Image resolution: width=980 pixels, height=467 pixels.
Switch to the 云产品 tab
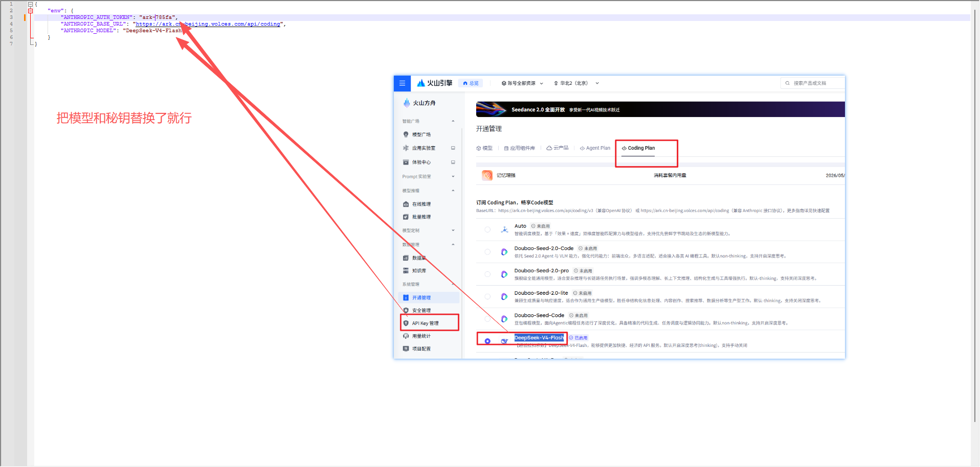pyautogui.click(x=558, y=148)
